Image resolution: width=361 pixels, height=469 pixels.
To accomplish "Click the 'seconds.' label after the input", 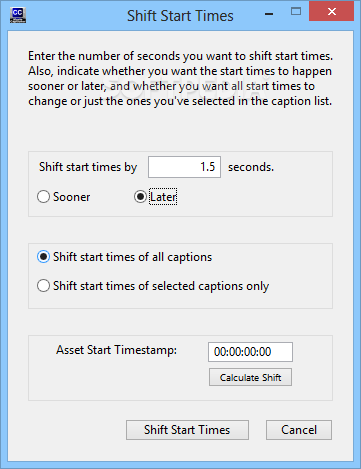I will (x=251, y=167).
